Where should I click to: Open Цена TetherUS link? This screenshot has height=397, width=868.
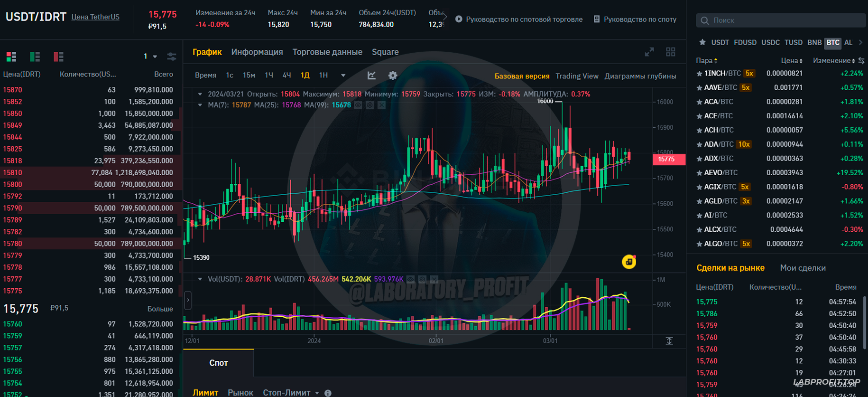[x=95, y=17]
